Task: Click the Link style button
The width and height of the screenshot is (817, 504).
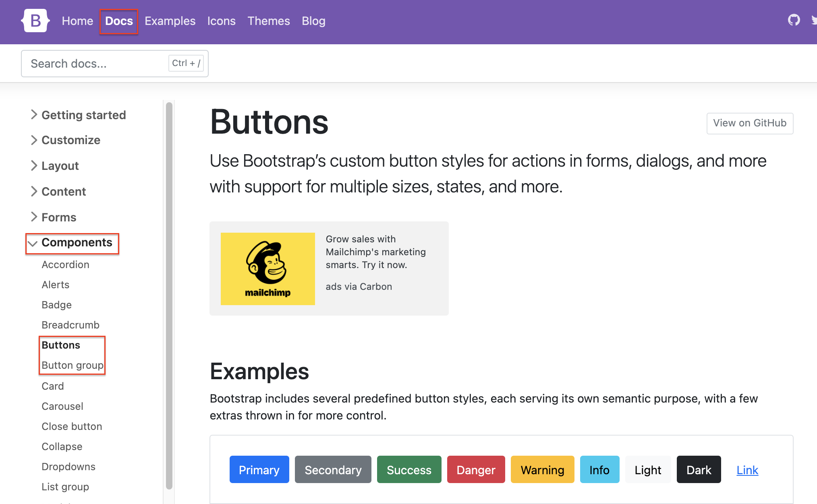Action: coord(747,470)
